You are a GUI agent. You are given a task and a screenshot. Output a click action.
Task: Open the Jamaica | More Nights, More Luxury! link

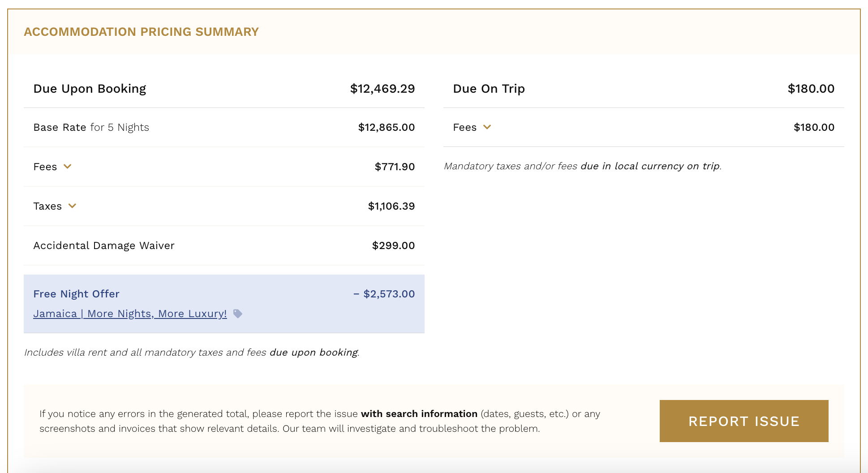[x=130, y=314]
